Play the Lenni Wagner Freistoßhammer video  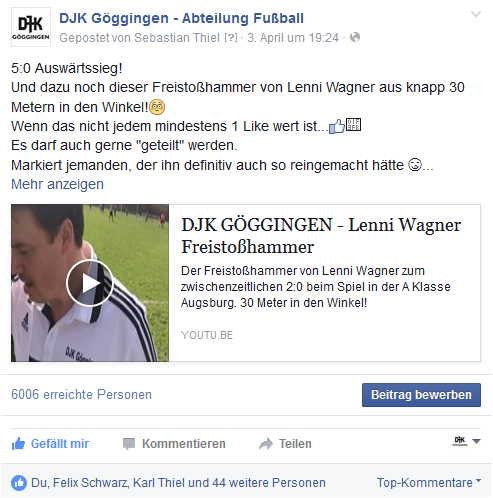(90, 283)
